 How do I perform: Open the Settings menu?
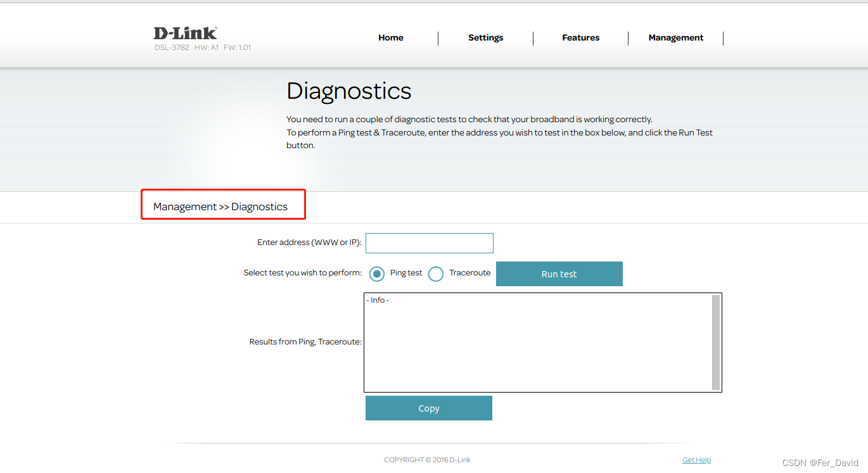pos(486,38)
